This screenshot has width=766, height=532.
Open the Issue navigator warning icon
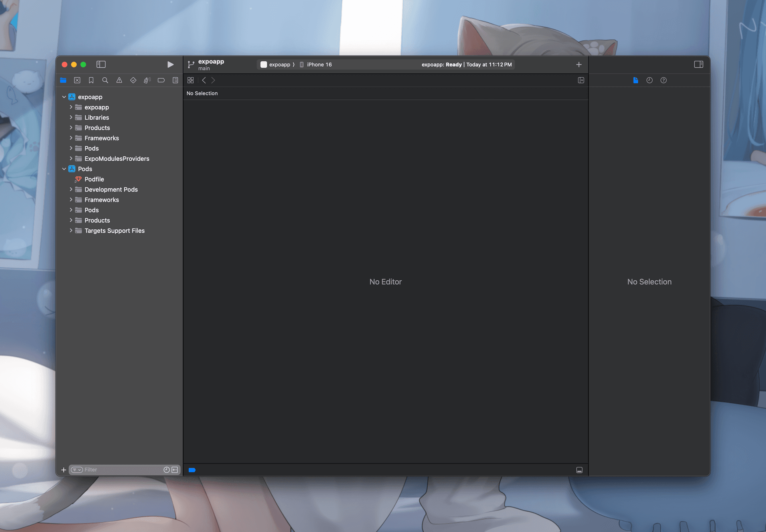click(x=119, y=80)
